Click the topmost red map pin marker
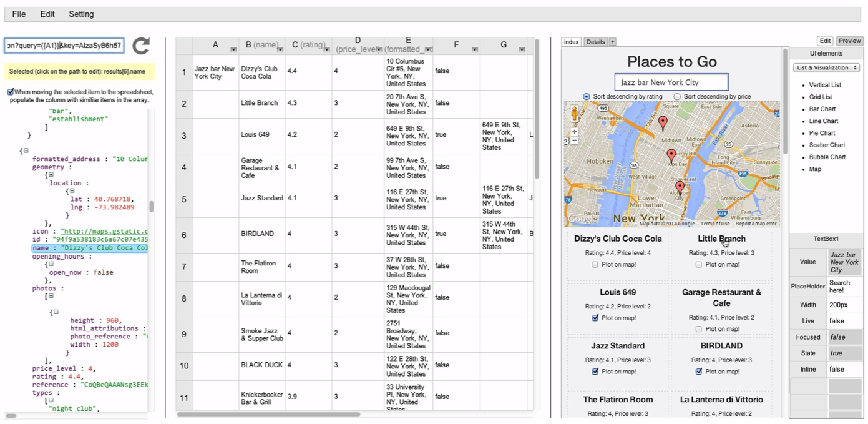This screenshot has height=424, width=868. pyautogui.click(x=663, y=122)
